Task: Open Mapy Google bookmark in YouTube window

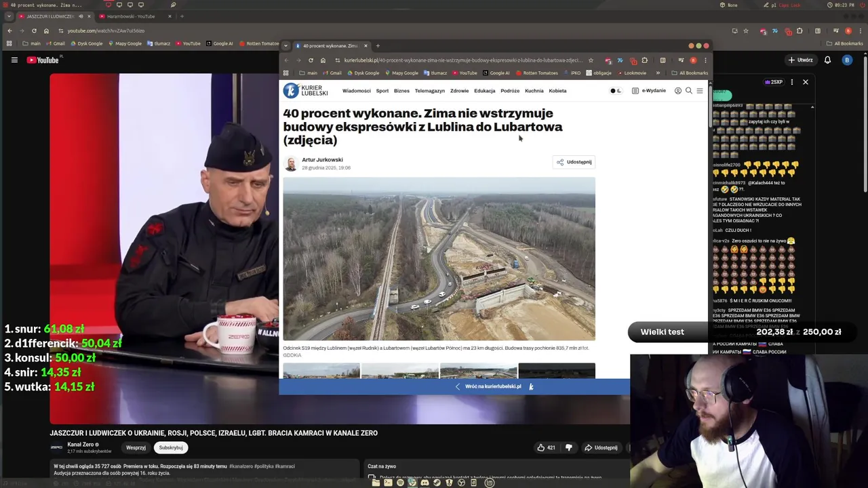Action: 125,43
